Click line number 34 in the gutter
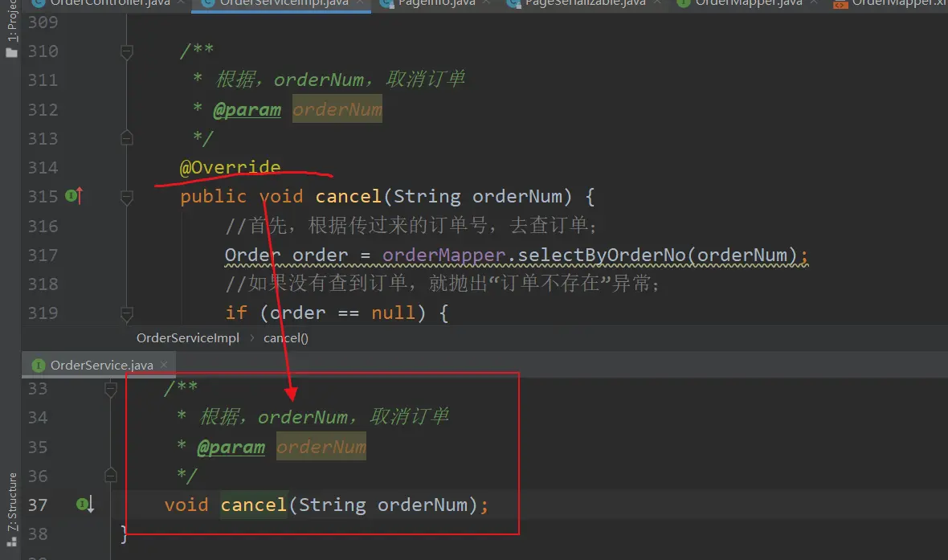Viewport: 948px width, 560px height. 38,417
